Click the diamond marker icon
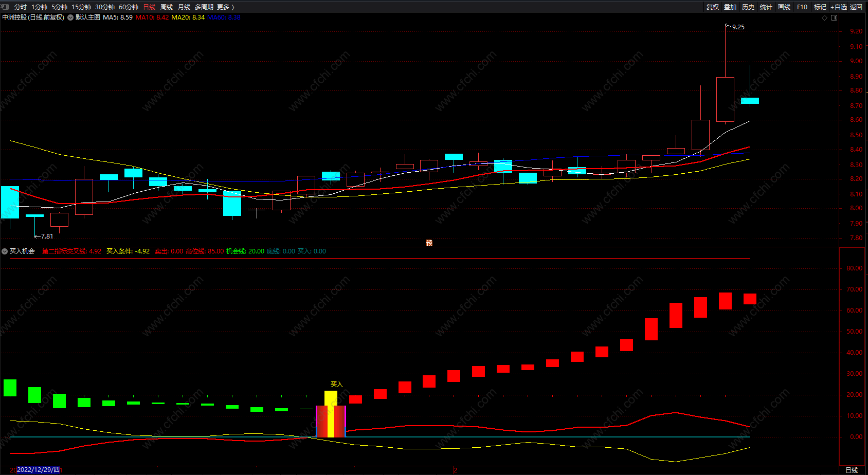The image size is (868, 475). [x=825, y=17]
